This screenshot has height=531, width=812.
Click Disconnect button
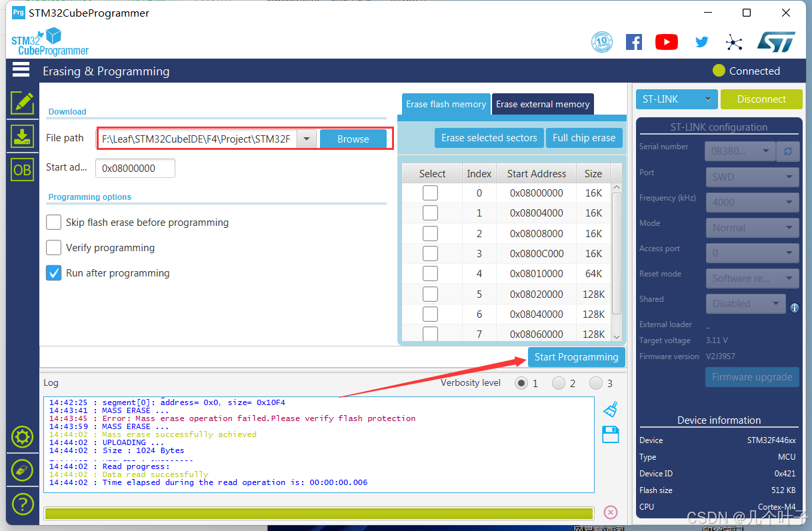(x=761, y=99)
